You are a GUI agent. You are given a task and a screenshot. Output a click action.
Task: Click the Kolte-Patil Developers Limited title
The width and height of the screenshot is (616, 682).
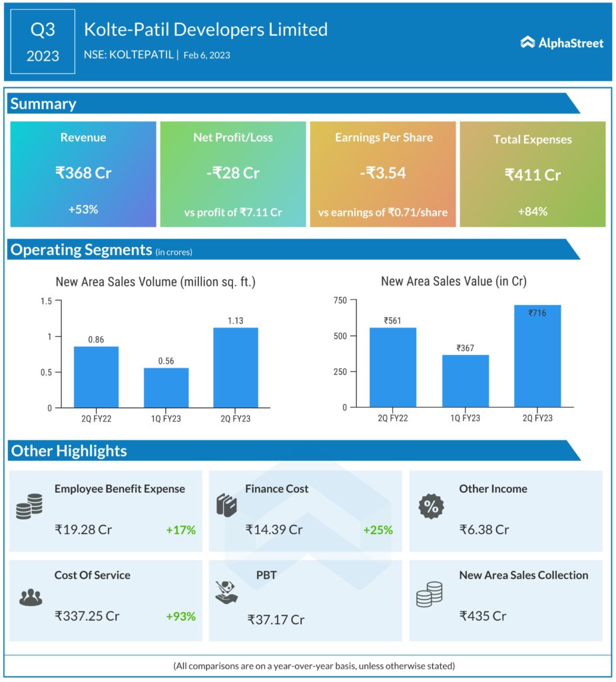206,30
